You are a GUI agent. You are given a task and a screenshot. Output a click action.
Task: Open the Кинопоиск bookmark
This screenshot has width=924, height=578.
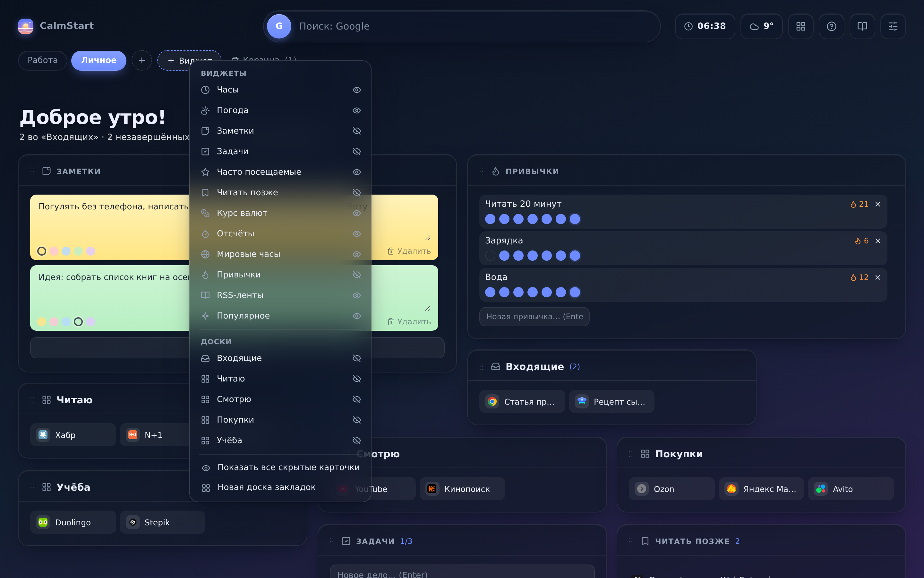coord(462,489)
